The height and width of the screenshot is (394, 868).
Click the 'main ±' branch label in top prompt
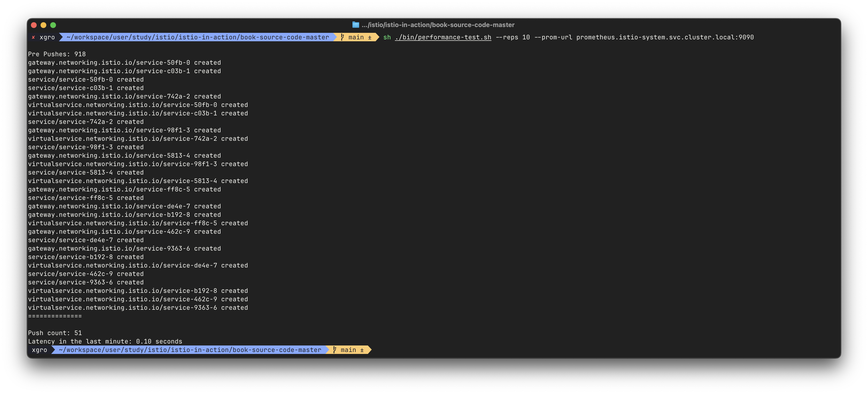(360, 37)
